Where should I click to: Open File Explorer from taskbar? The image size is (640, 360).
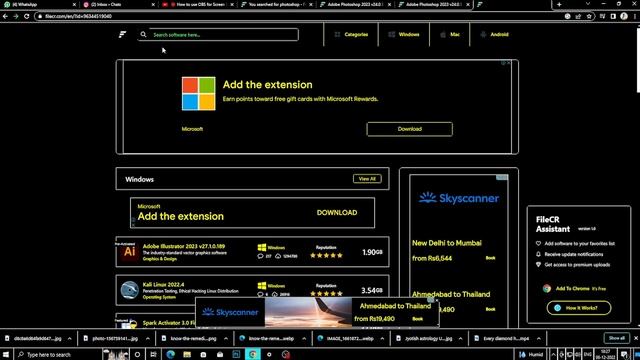187,354
